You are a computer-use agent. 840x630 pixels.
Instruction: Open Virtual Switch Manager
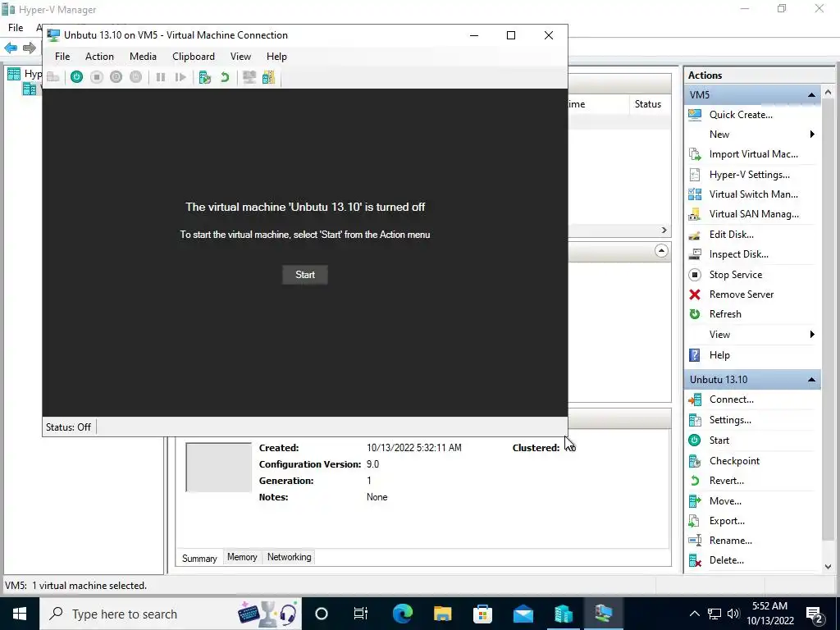pos(753,194)
